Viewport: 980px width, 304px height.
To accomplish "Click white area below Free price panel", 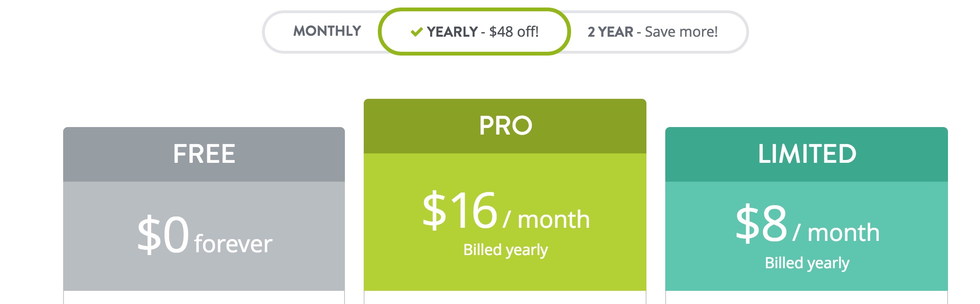I will (x=204, y=297).
